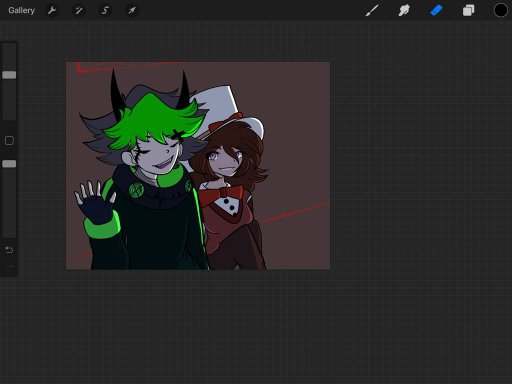Tap the blue Eraser tool
Viewport: 512px width, 384px height.
click(x=436, y=11)
